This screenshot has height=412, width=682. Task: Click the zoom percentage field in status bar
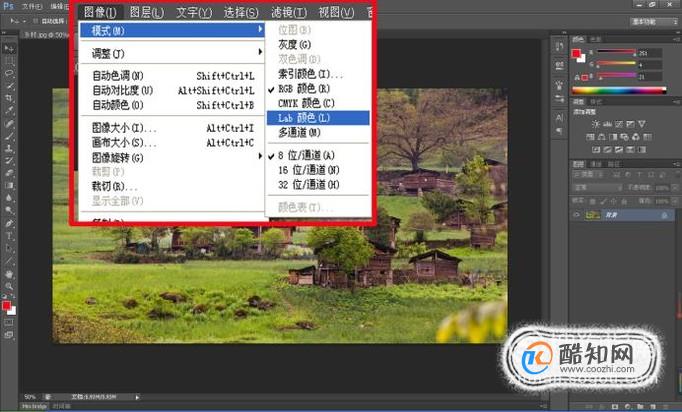30,397
